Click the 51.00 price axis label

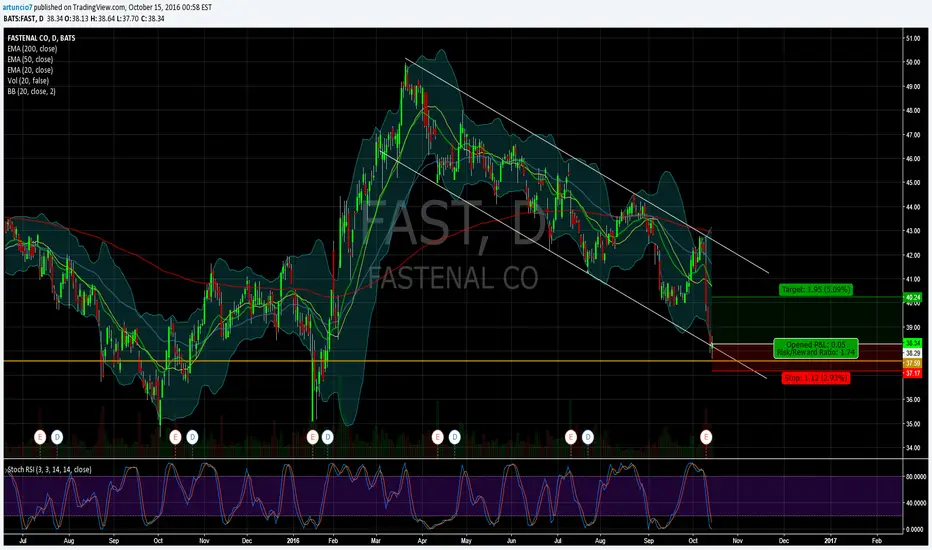(912, 38)
